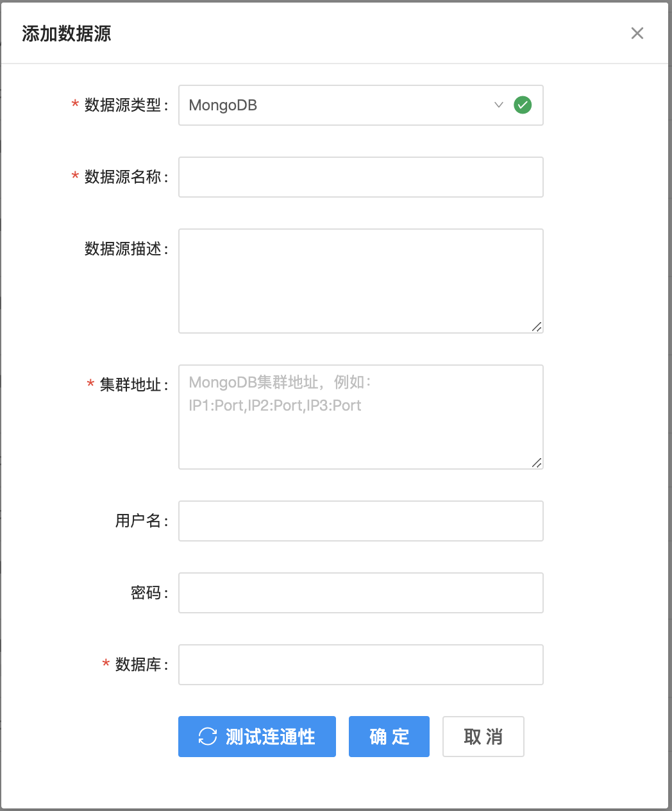Click into the 密码 input field

click(360, 593)
